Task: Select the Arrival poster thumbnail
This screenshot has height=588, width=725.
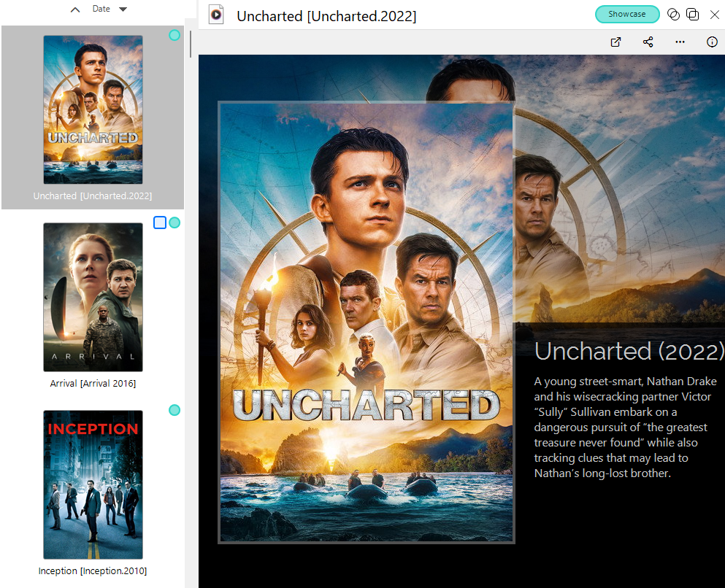Action: [x=93, y=298]
